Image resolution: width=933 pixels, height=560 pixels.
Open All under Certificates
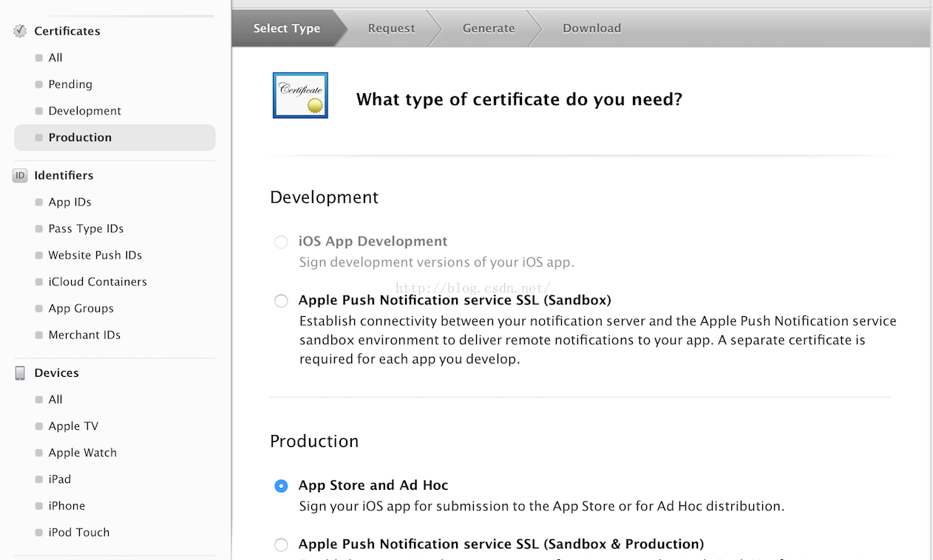[x=55, y=58]
